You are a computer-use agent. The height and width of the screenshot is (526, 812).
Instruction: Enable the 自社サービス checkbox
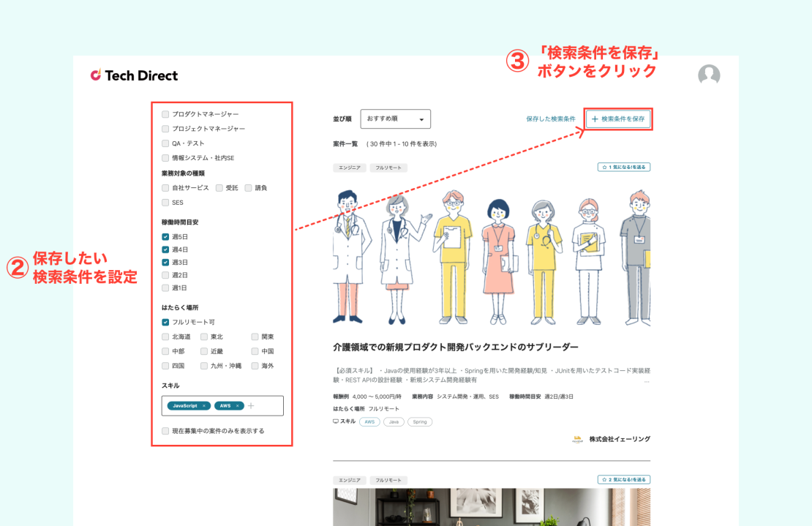click(165, 188)
